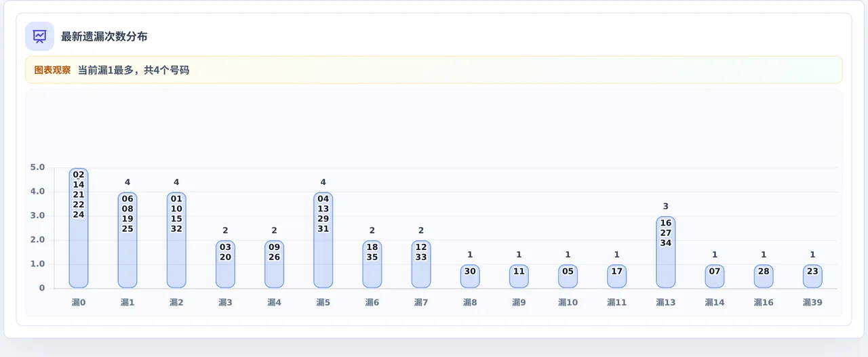The image size is (868, 357).
Task: Click the chart presentation icon beside the title
Action: [x=39, y=37]
